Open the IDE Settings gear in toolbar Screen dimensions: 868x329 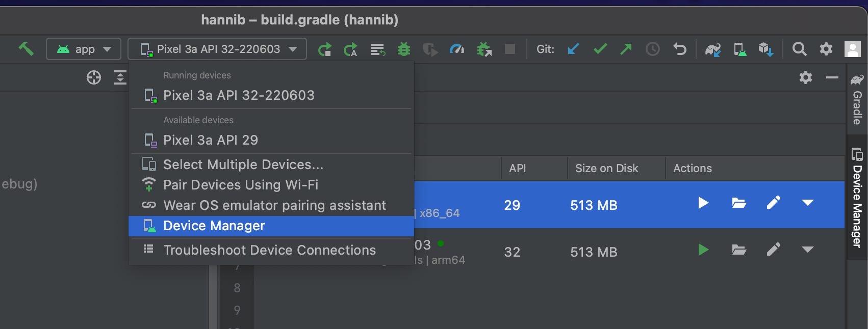[826, 49]
